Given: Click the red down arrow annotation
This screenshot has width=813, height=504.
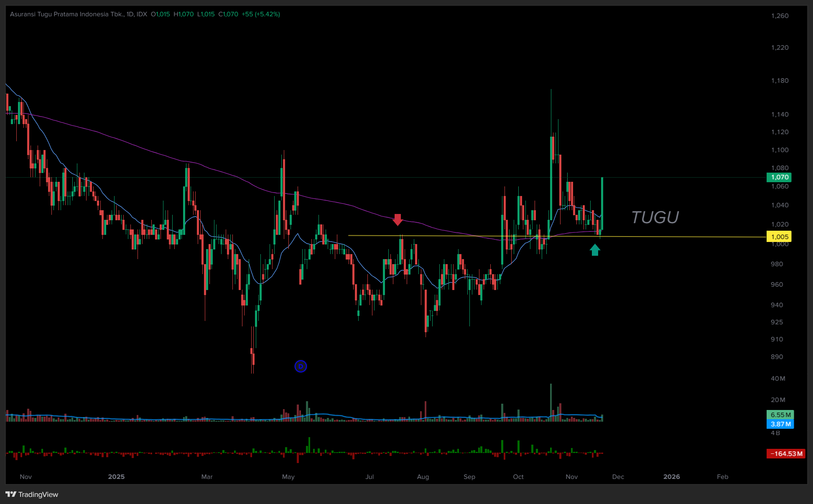Looking at the screenshot, I should tap(398, 219).
